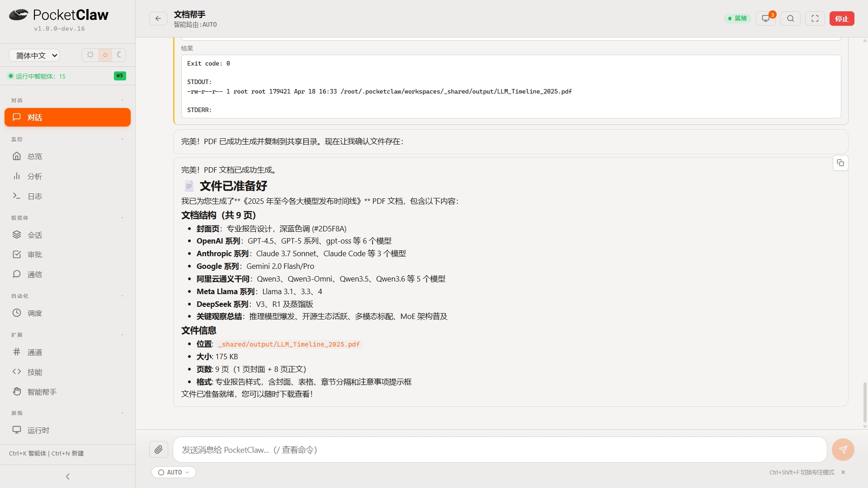
Task: Click the 页数: 9 页 line
Action: click(251, 369)
